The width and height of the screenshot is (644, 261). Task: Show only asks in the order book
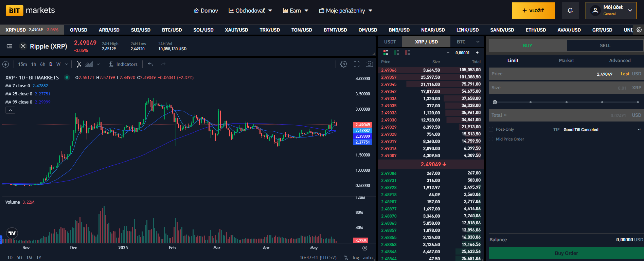click(408, 53)
